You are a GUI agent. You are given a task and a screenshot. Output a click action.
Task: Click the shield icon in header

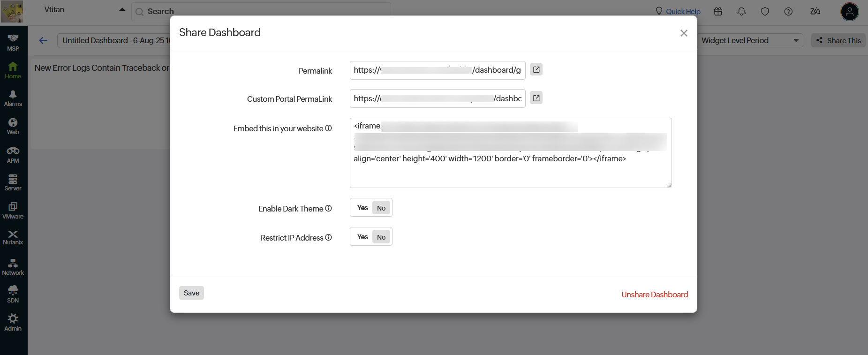point(765,12)
